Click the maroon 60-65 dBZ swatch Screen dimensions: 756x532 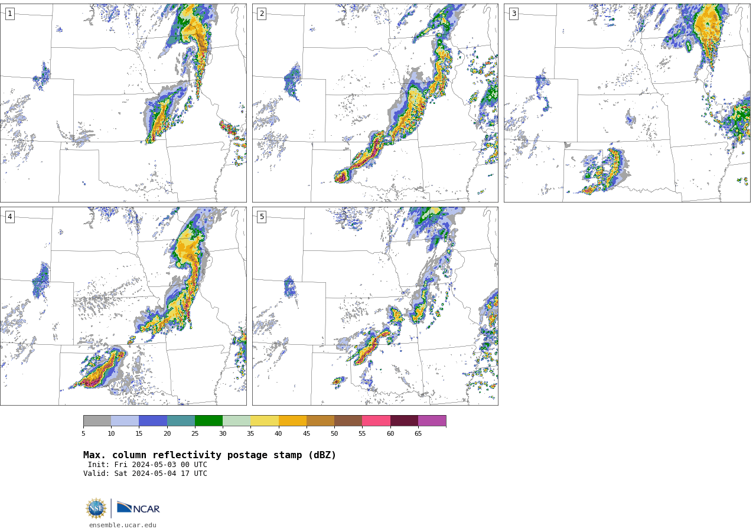click(404, 420)
